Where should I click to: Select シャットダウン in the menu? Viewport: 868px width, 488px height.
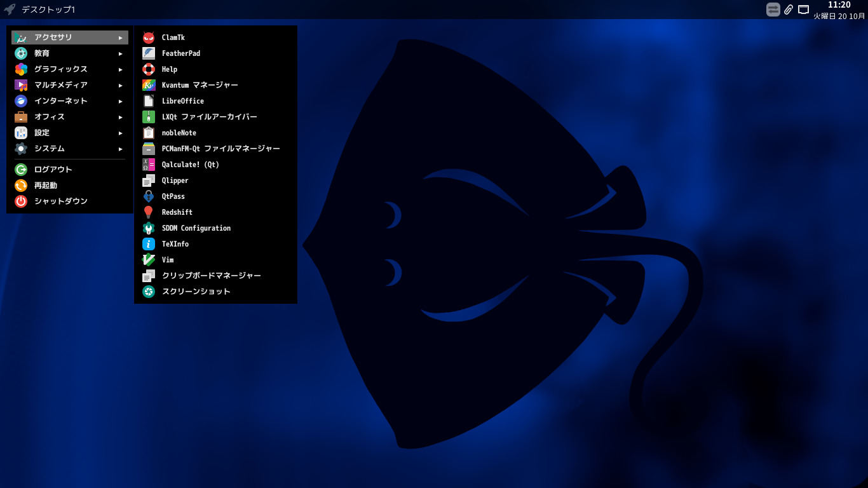[70, 201]
